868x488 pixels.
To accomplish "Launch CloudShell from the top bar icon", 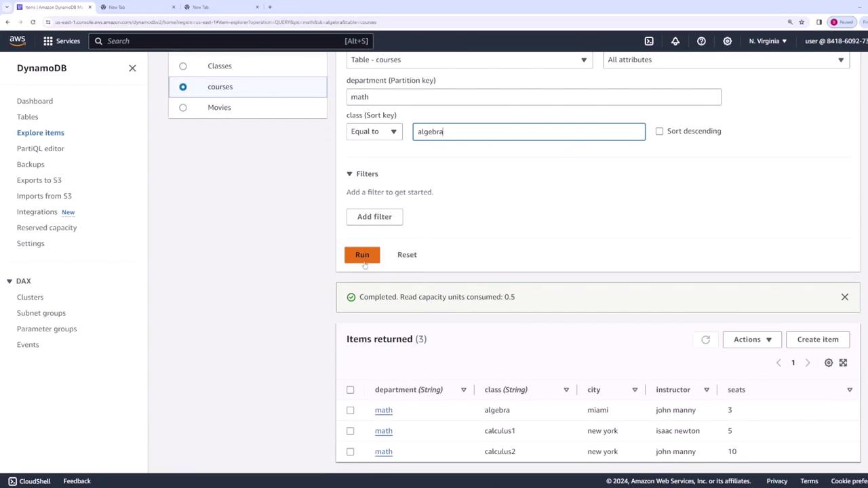I will 649,41.
